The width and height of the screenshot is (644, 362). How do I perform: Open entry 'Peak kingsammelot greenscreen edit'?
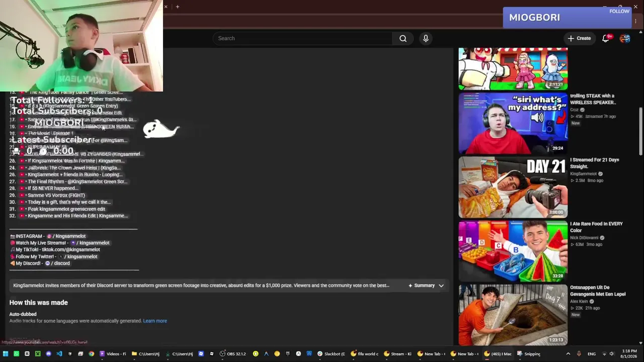pyautogui.click(x=66, y=209)
